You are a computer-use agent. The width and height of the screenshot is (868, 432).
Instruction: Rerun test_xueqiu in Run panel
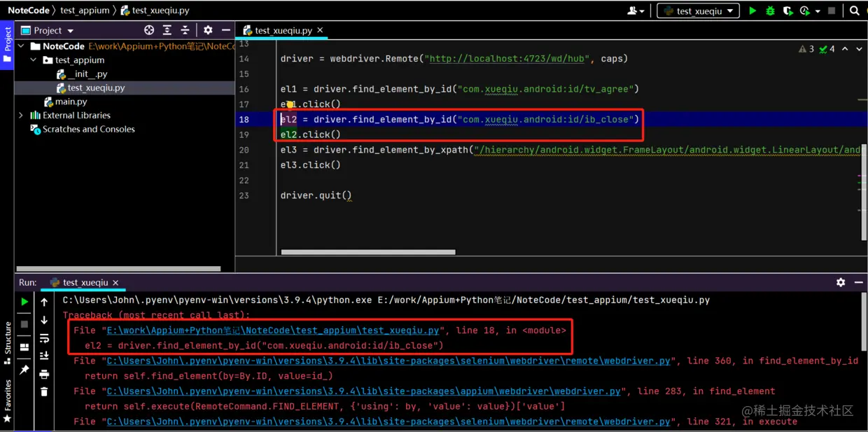click(x=24, y=302)
